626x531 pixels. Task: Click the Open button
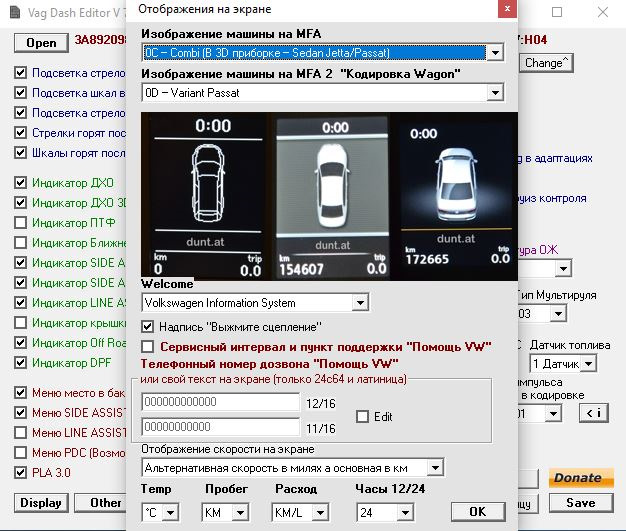click(41, 43)
